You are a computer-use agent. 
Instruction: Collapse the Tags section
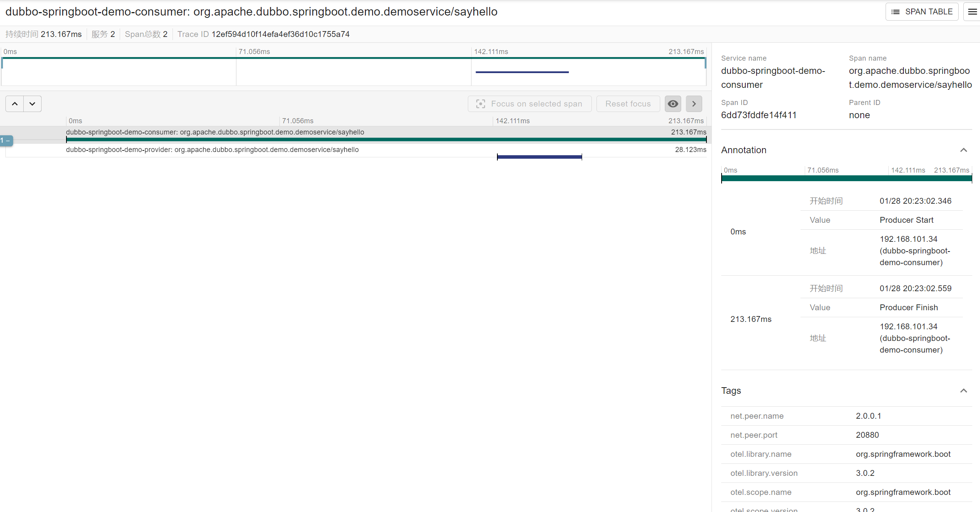[963, 391]
